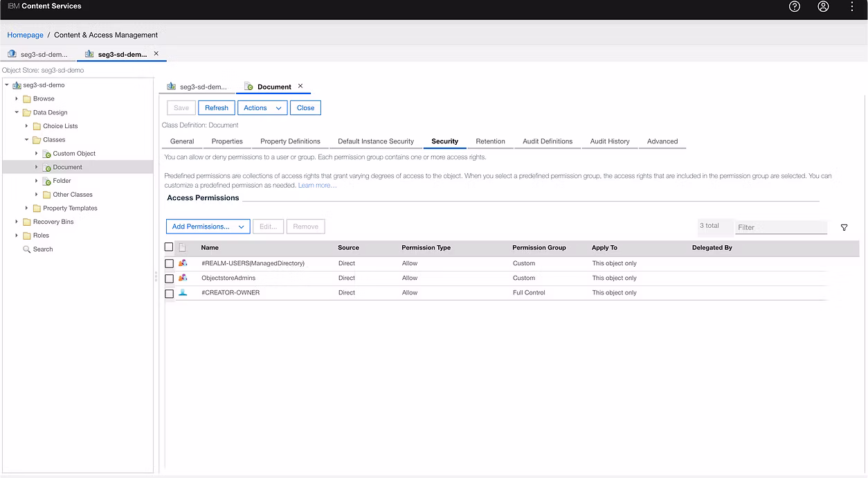This screenshot has height=478, width=868.
Task: Collapse the Data Design node
Action: (17, 112)
